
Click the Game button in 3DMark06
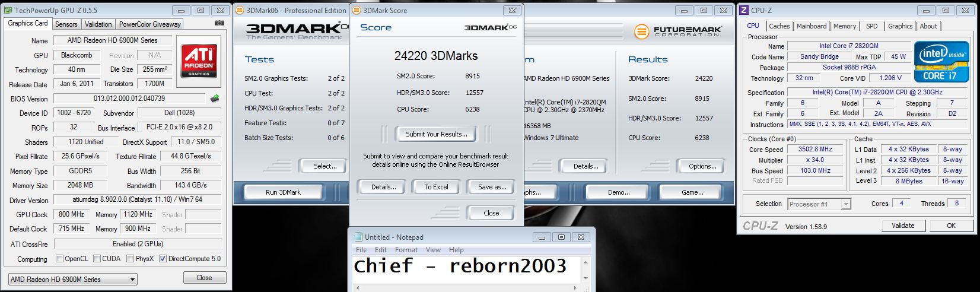click(692, 192)
